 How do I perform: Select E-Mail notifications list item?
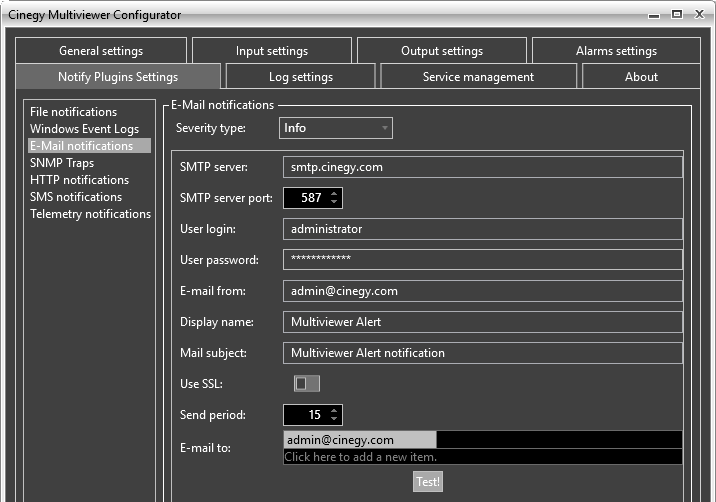[x=90, y=146]
